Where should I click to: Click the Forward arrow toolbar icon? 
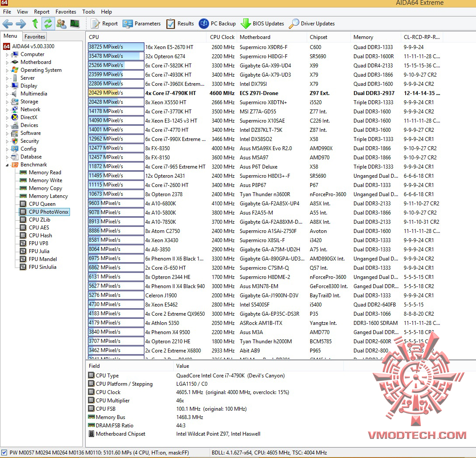pos(21,24)
